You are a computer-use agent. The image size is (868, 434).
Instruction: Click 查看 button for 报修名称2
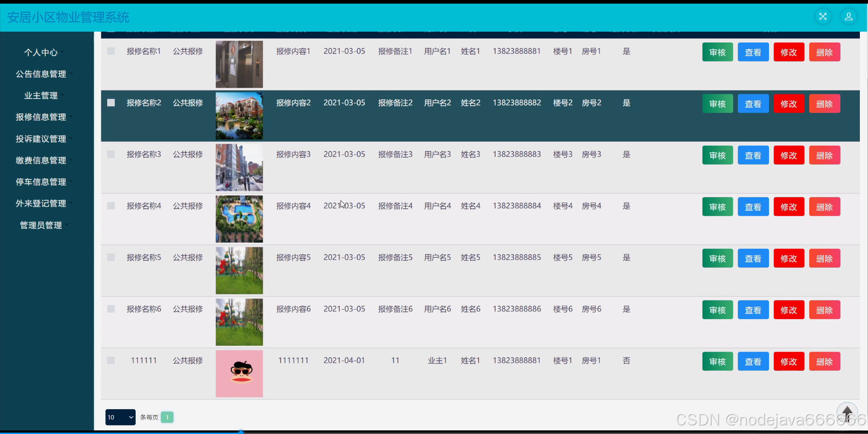click(x=753, y=104)
